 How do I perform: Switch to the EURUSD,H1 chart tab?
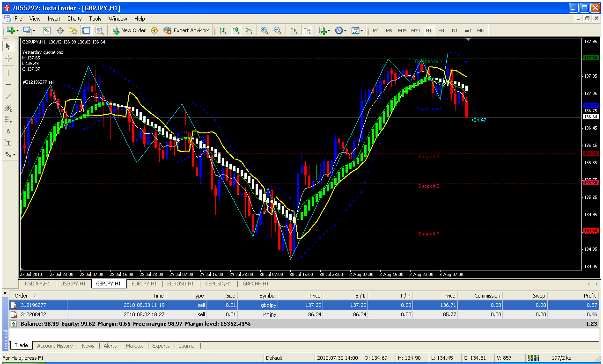pyautogui.click(x=180, y=284)
